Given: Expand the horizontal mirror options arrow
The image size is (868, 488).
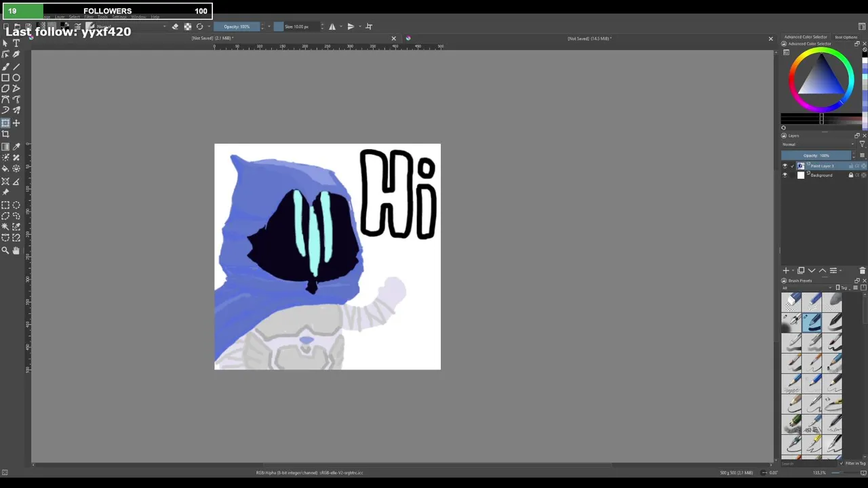Looking at the screenshot, I should 340,26.
